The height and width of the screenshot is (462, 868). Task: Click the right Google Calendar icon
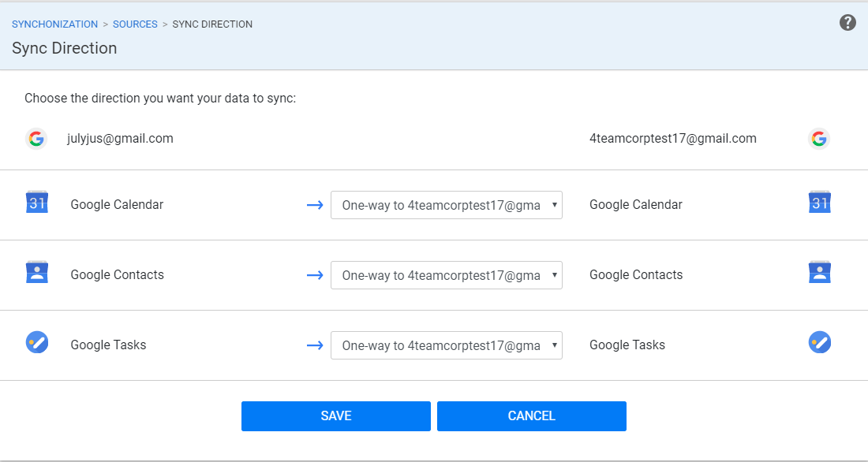tap(820, 203)
